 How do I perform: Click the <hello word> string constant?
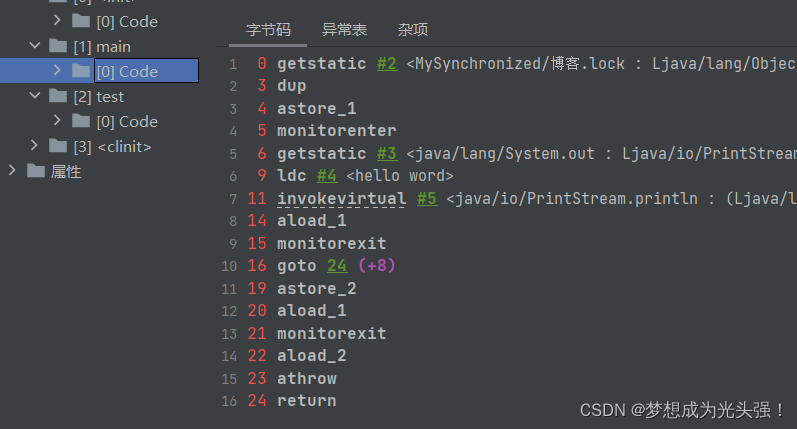400,176
